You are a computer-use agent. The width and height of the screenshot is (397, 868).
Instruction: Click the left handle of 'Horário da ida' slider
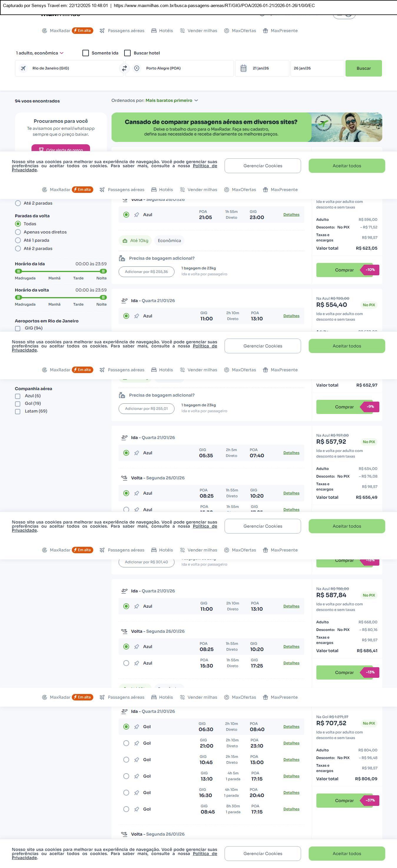point(19,271)
